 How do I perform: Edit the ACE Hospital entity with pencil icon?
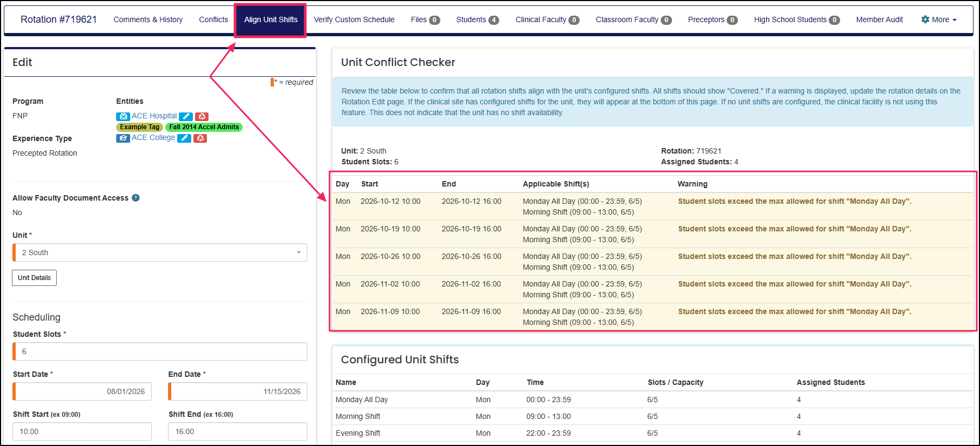(x=186, y=116)
